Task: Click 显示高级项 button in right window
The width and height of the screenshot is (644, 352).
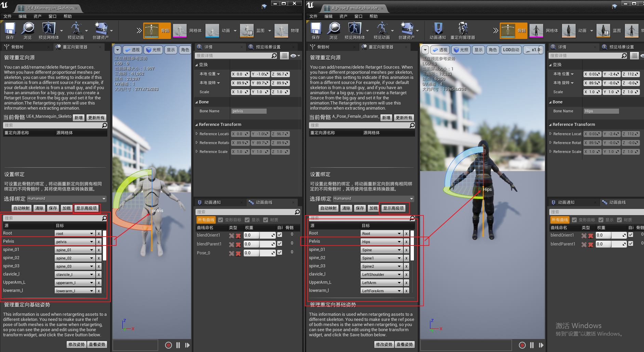Action: [x=393, y=208]
